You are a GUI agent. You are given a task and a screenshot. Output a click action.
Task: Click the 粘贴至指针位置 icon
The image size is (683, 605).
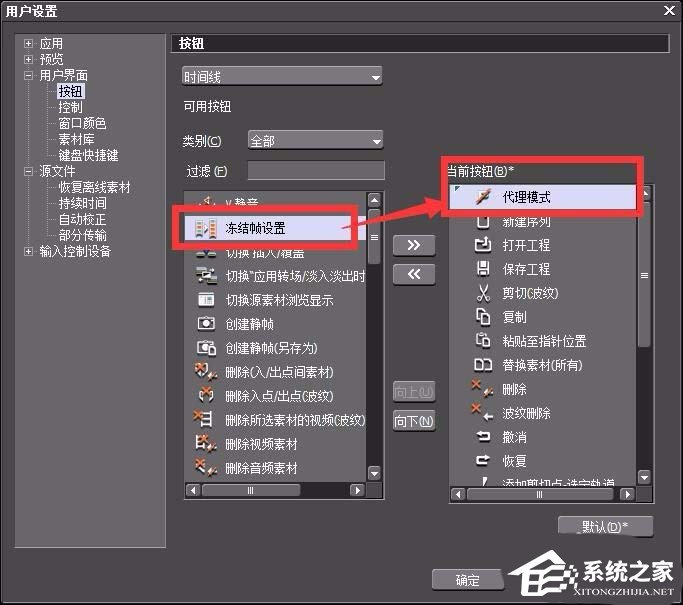(483, 341)
